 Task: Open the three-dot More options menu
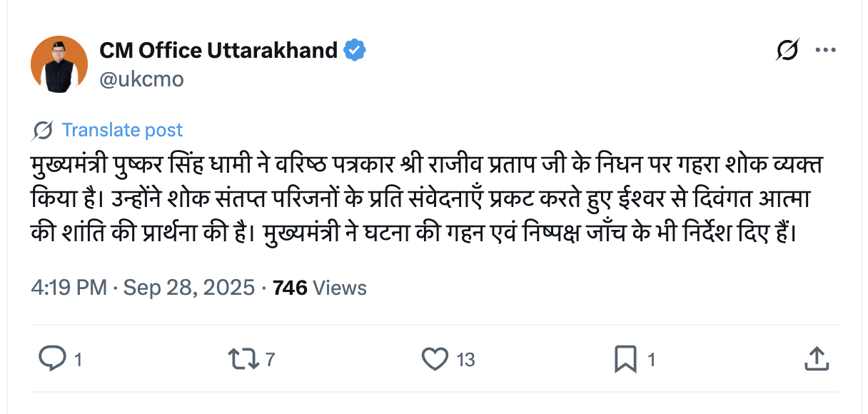(x=825, y=51)
